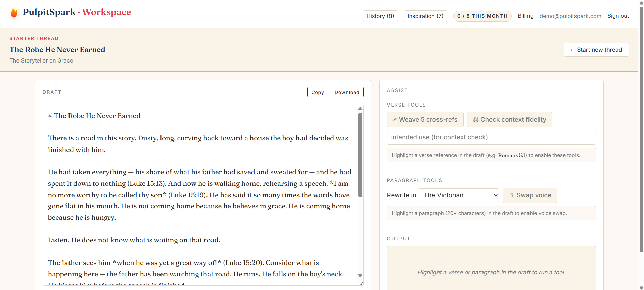Viewport: 644px width, 290px height.
Task: Download the draft
Action: (x=347, y=92)
